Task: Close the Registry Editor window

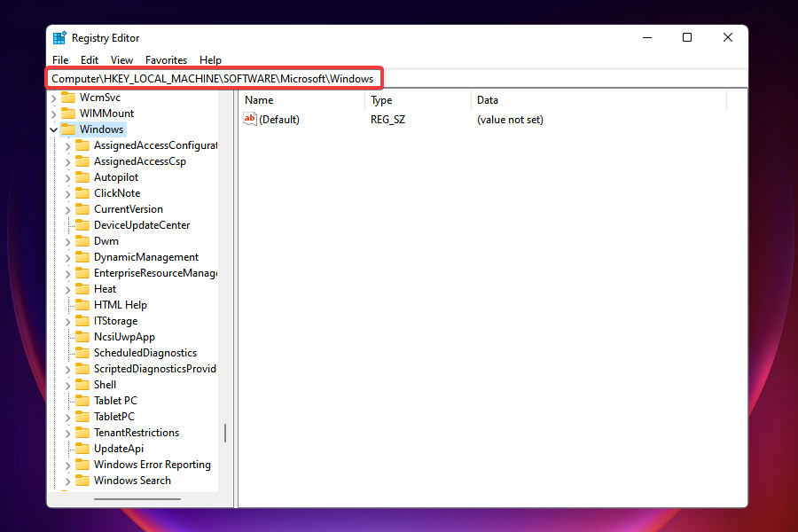Action: coord(728,37)
